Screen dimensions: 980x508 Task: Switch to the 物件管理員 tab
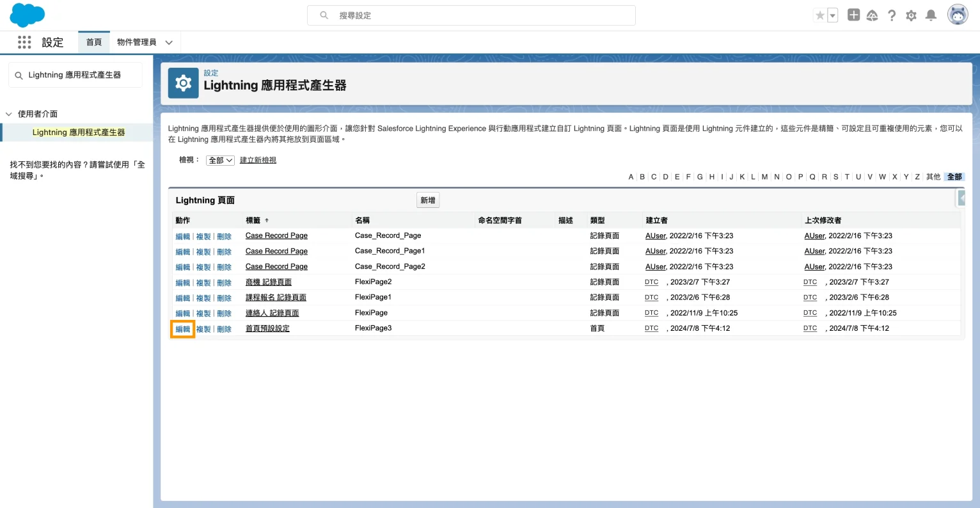point(137,42)
